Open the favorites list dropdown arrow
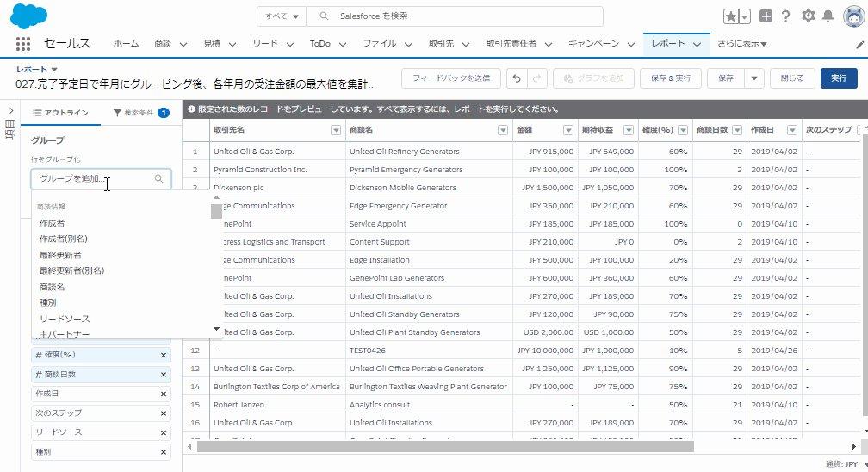Image resolution: width=868 pixels, height=472 pixels. tap(745, 16)
